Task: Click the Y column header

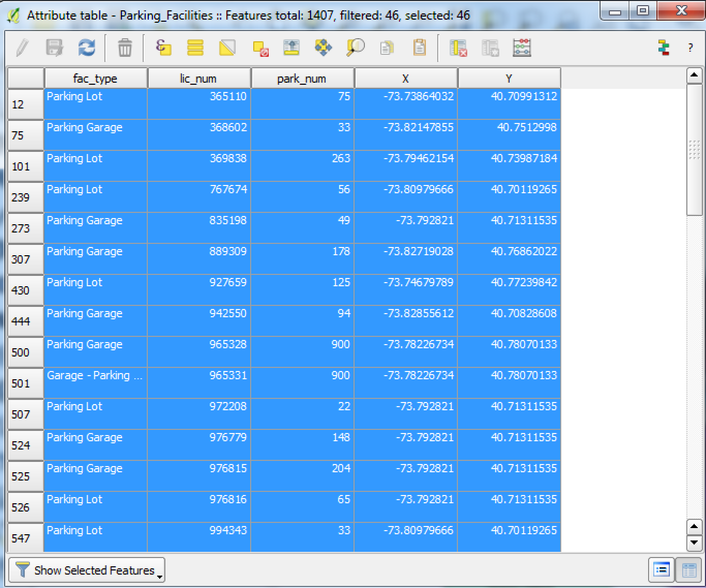Action: click(x=509, y=79)
